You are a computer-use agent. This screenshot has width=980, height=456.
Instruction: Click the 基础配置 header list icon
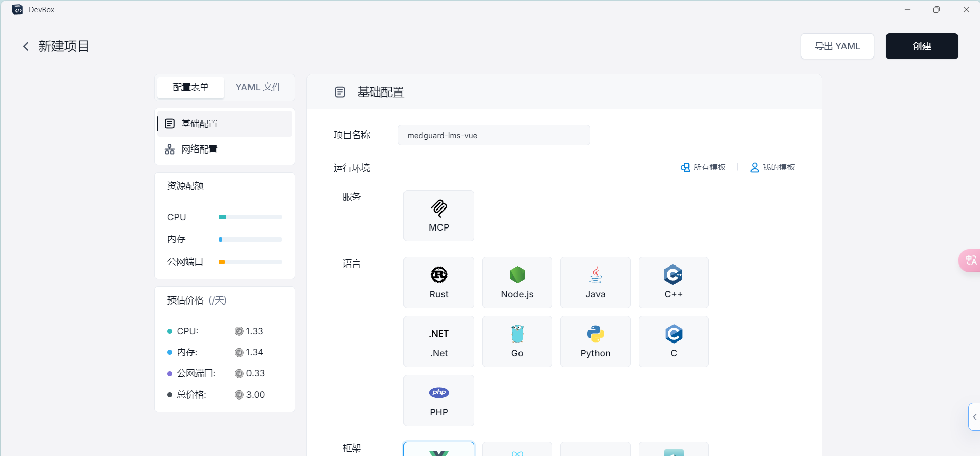click(x=340, y=92)
